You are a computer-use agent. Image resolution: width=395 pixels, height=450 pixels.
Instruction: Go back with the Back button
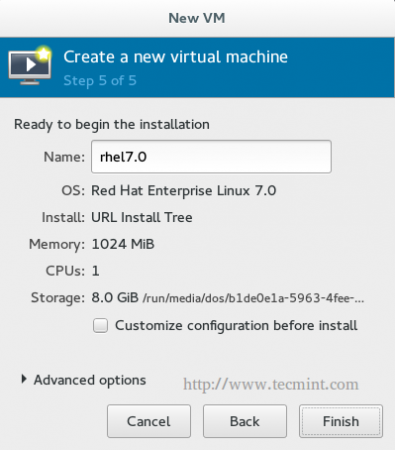245,421
